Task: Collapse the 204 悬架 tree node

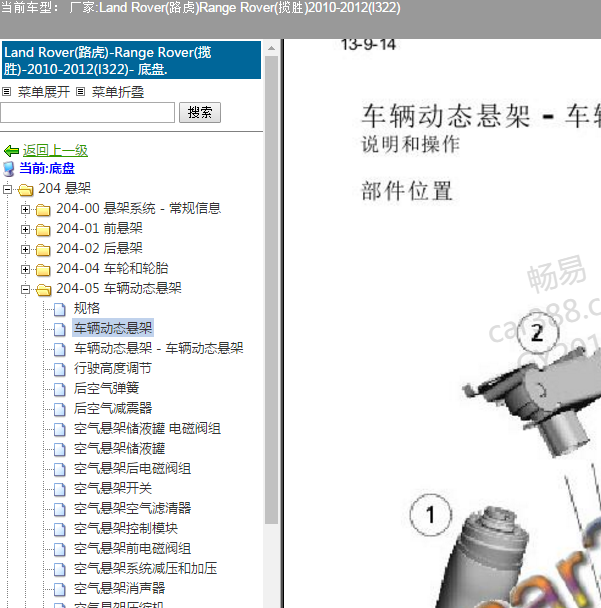Action: click(x=7, y=189)
